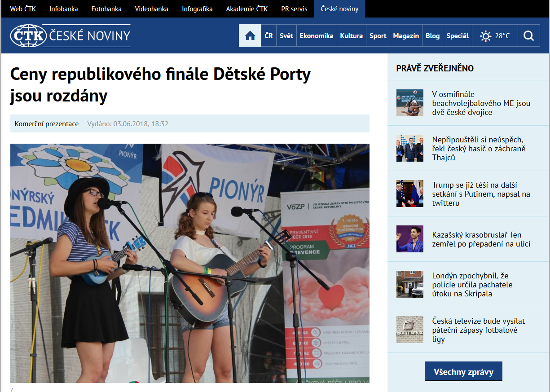Open the Sport section
Viewport: 550px width, 392px height.
pos(378,36)
